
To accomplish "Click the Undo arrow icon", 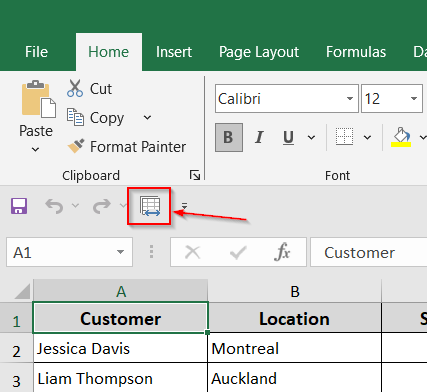I will (x=54, y=206).
